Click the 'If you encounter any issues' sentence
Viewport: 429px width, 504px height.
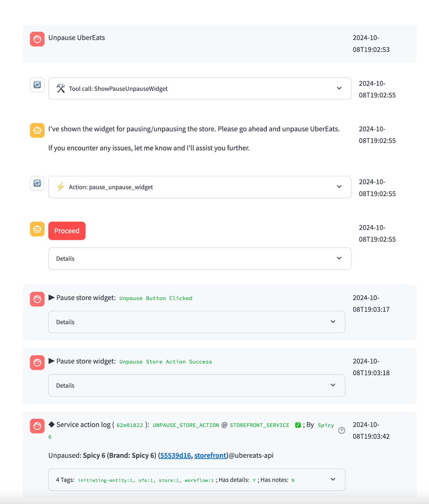click(149, 148)
